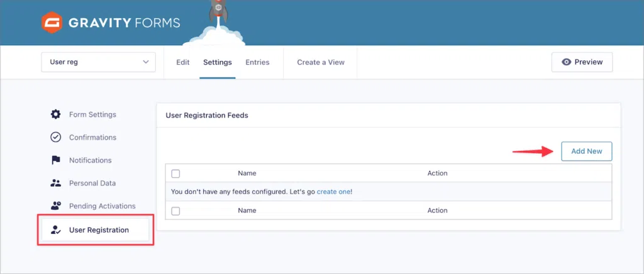Select User Registration in the sidebar
The image size is (644, 274).
click(96, 230)
